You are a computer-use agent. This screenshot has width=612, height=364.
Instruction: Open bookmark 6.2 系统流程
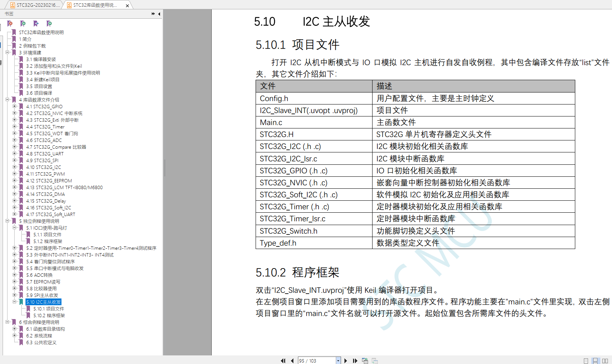click(x=39, y=336)
